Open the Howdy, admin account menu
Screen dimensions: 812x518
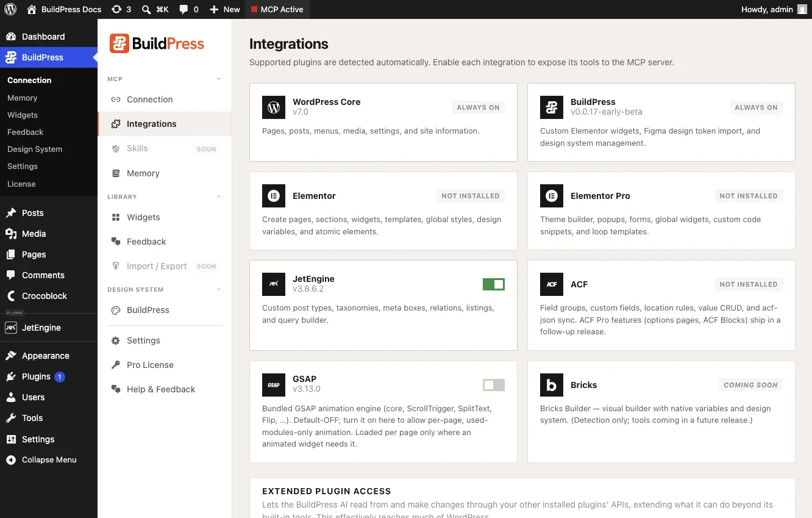click(774, 9)
